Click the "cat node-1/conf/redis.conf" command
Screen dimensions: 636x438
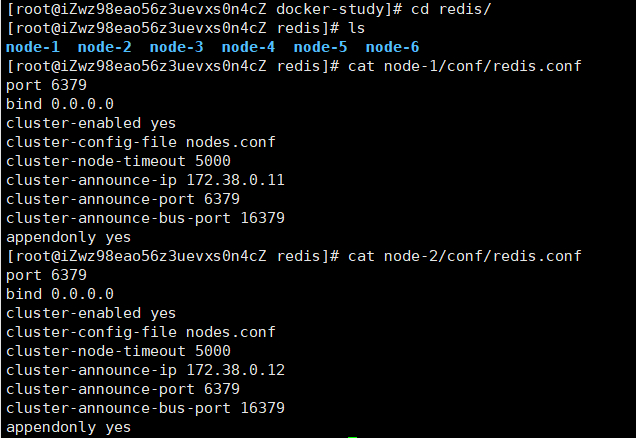(464, 66)
